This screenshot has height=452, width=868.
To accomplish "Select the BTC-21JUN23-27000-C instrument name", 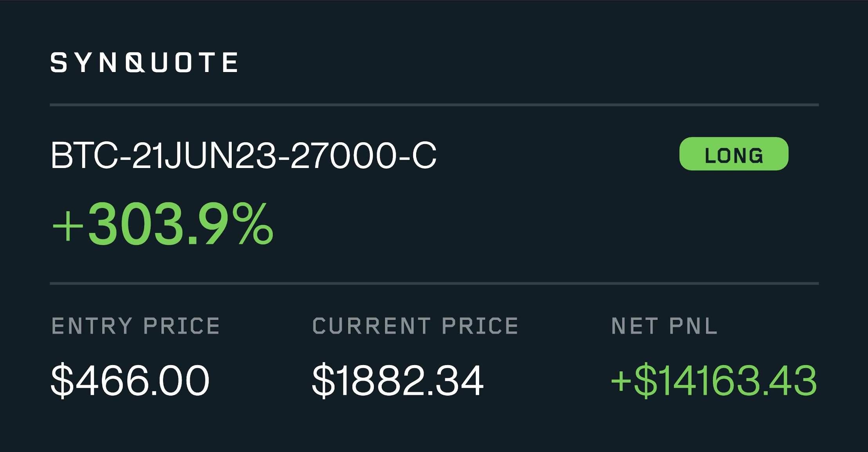I will click(243, 155).
